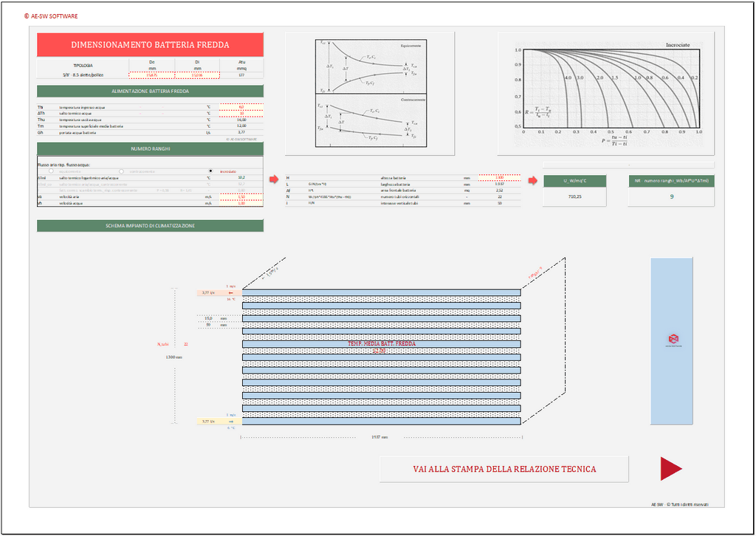This screenshot has width=756, height=536.
Task: Click the Di inner diameter input cell
Action: [x=197, y=75]
